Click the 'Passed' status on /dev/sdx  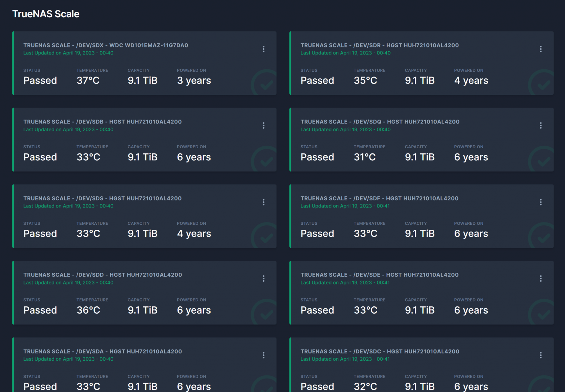coord(40,80)
